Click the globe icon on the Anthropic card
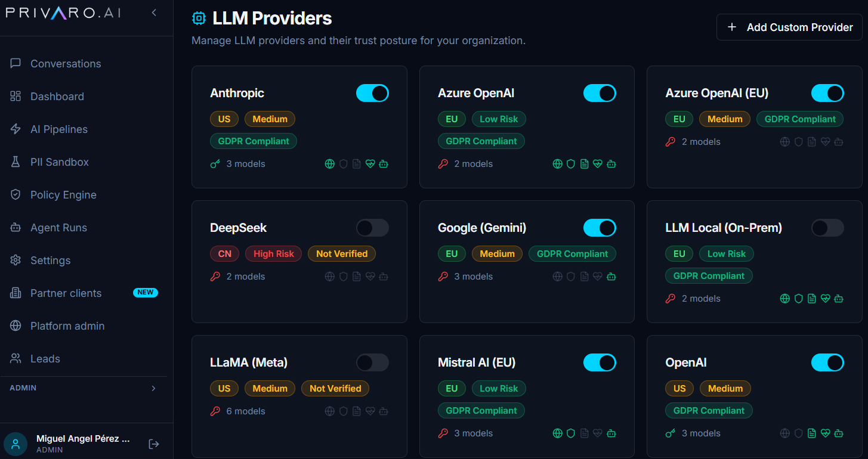 tap(329, 164)
